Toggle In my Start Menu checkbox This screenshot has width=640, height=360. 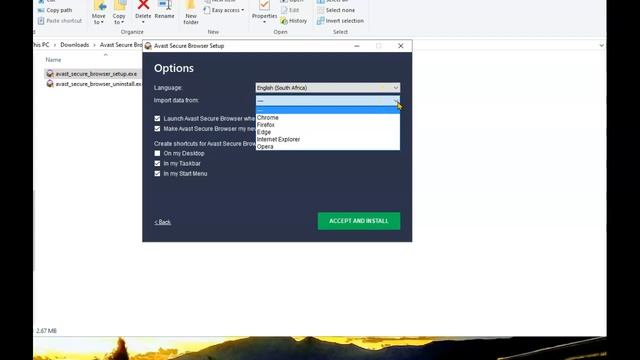[x=157, y=173]
